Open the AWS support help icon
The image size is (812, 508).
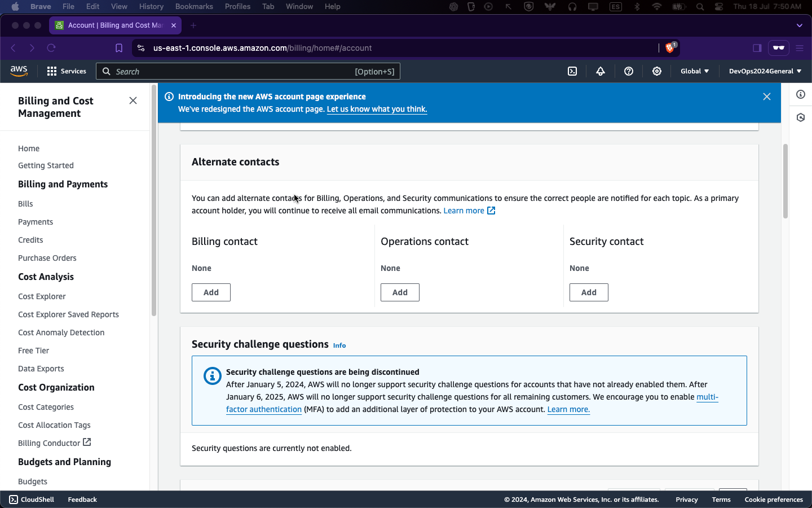[629, 71]
